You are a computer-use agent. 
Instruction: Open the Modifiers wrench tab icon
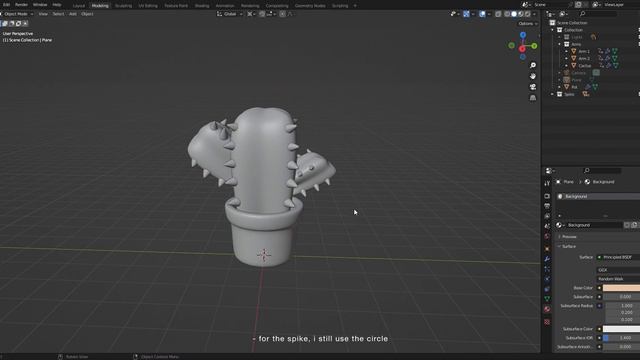pos(547,259)
